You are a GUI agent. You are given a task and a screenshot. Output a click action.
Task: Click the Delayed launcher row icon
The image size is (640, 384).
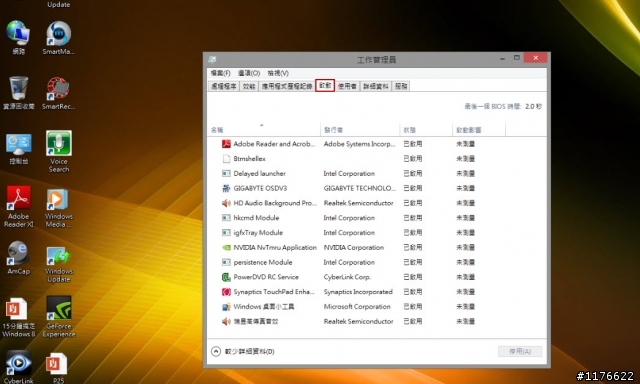point(226,173)
